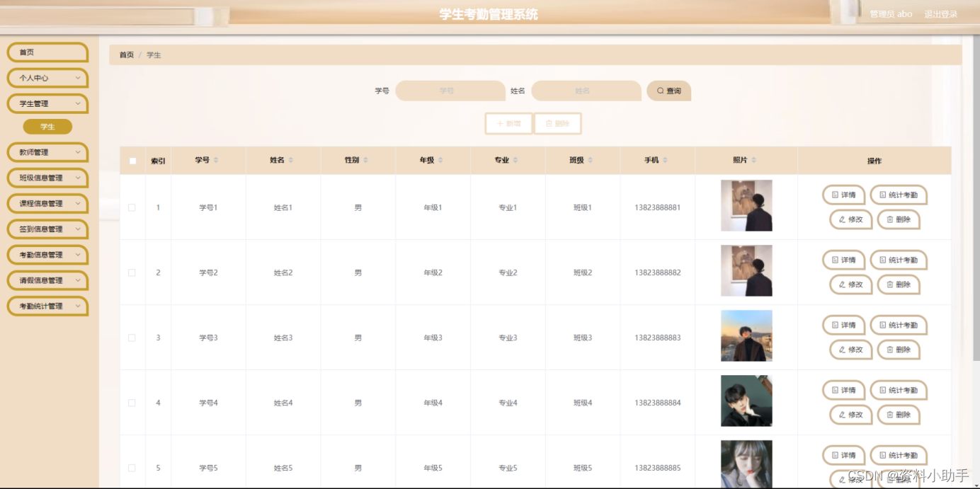980x489 pixels.
Task: View photo thumbnail of student 姓名1
Action: tap(746, 205)
